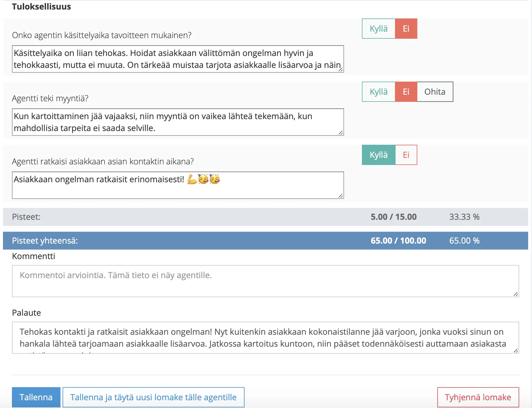Select Ei for 'Agentti ratkaisi asiakkaan asian'
Viewport: 532px width, 408px height.
tap(406, 155)
